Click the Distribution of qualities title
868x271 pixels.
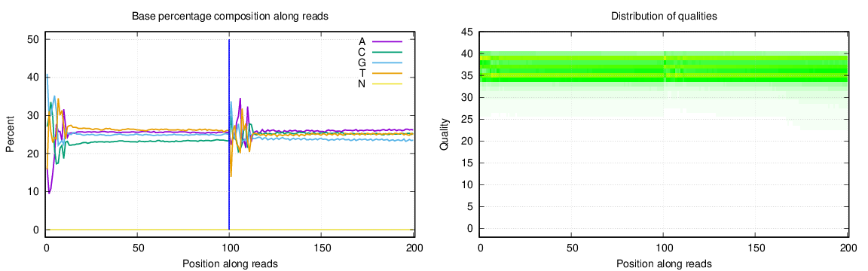coord(664,17)
